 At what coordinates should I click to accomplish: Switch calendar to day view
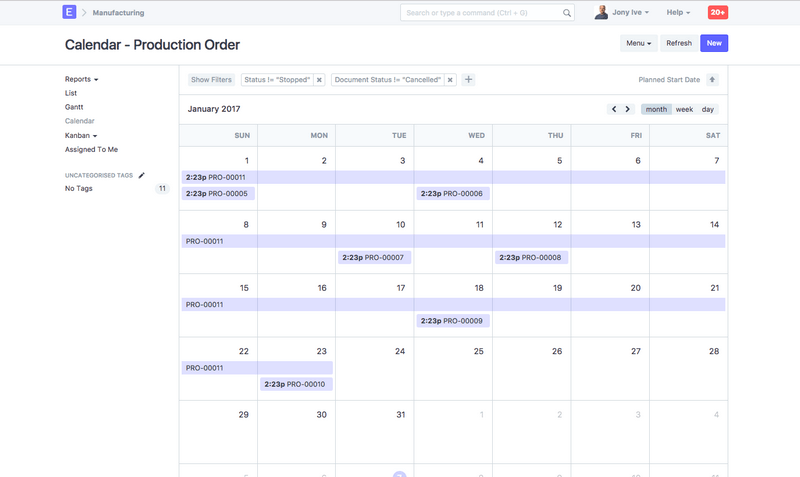pyautogui.click(x=708, y=109)
